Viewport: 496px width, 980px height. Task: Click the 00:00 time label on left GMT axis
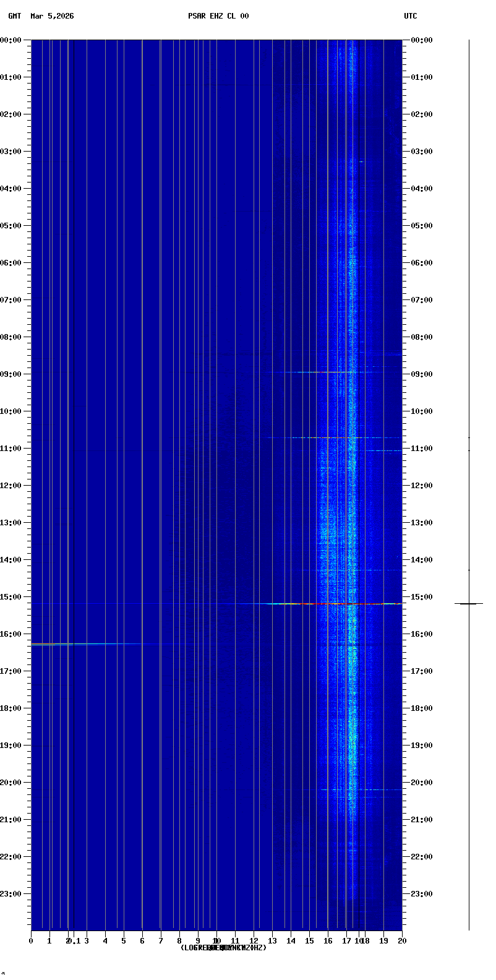point(11,40)
